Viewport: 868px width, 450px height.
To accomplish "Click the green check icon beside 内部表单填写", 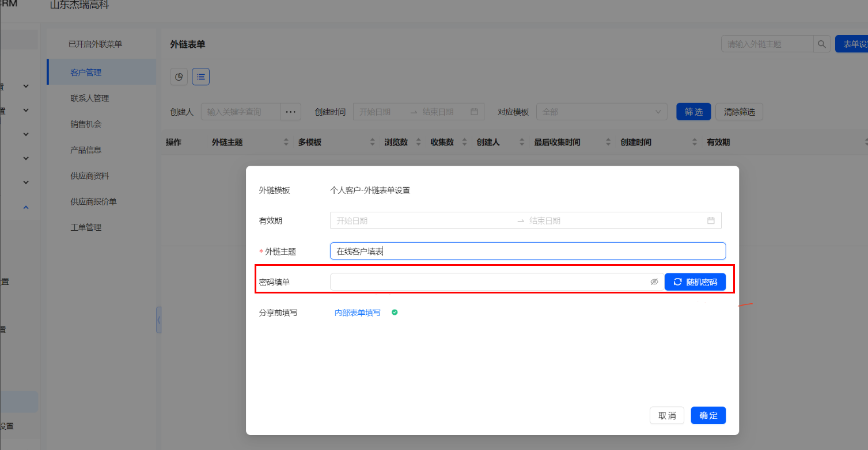I will [395, 312].
